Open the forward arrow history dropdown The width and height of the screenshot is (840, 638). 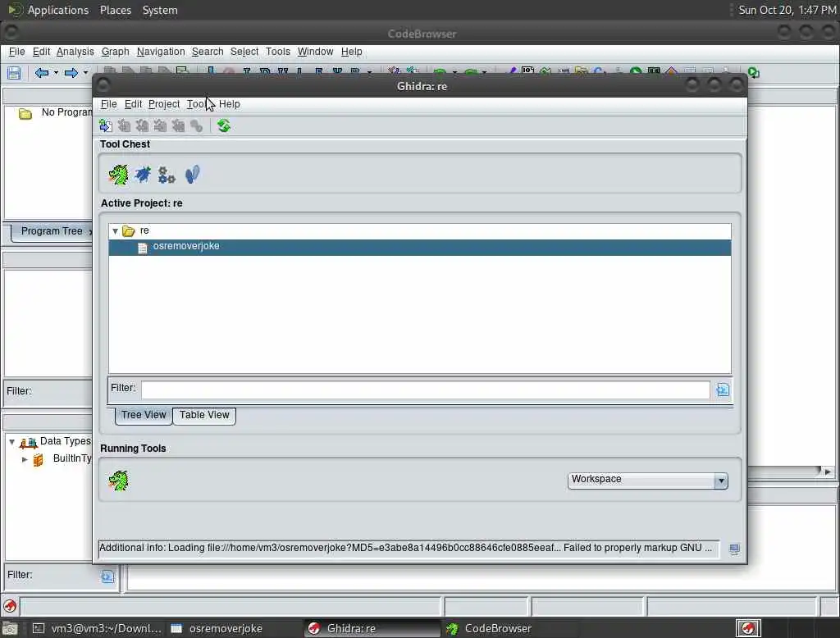85,73
